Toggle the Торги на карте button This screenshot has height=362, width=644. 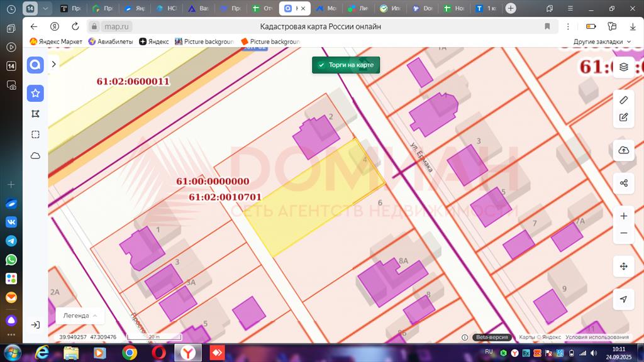[346, 65]
